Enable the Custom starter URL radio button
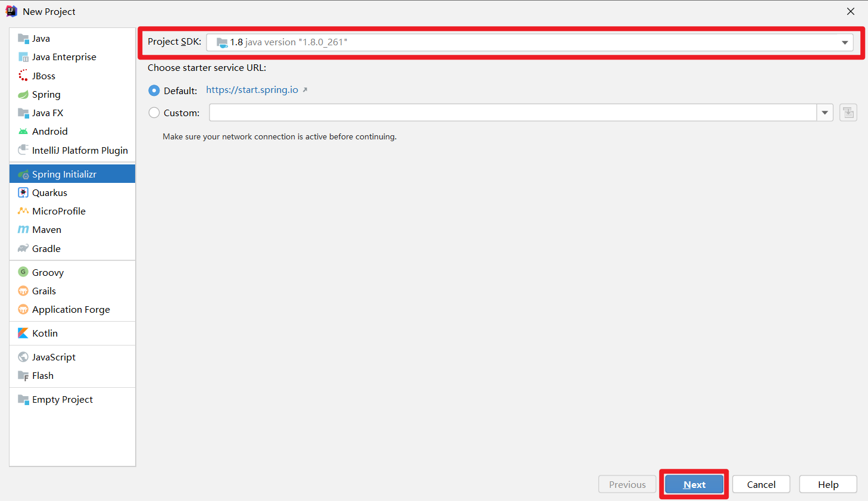Image resolution: width=868 pixels, height=501 pixels. (154, 113)
